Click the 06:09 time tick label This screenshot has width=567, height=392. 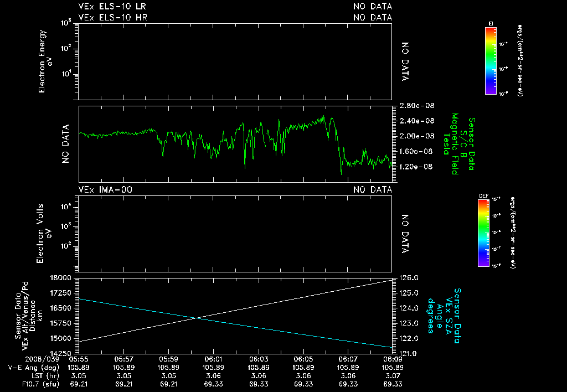(393, 359)
